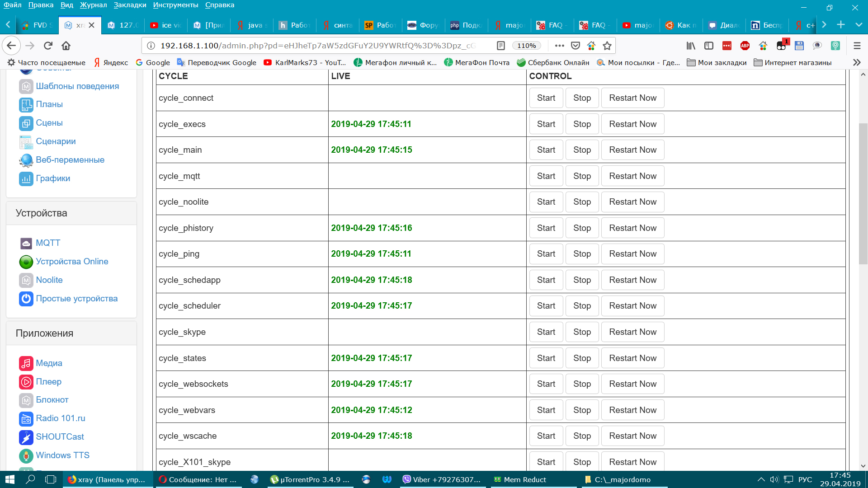Bookmark page with star icon

[607, 46]
